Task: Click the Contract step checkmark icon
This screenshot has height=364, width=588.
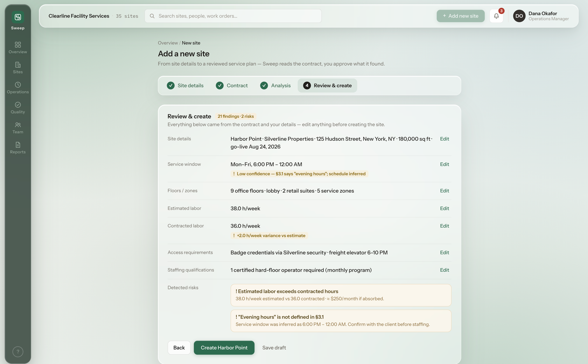Action: (220, 86)
